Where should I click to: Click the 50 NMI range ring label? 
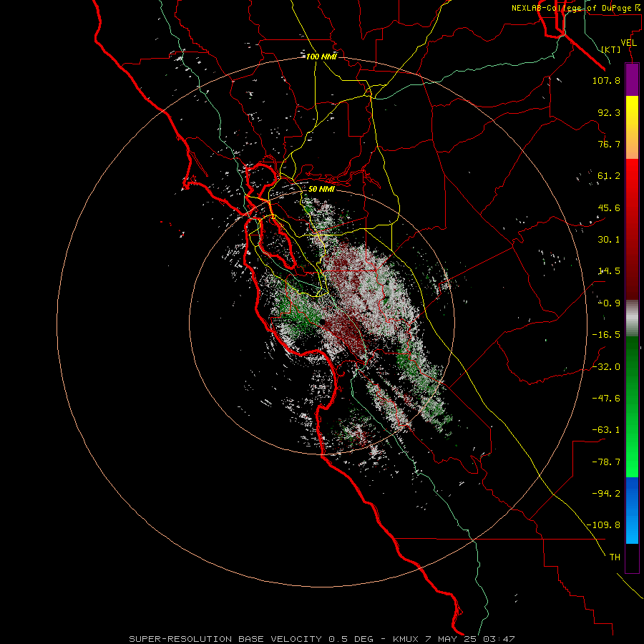pyautogui.click(x=321, y=189)
